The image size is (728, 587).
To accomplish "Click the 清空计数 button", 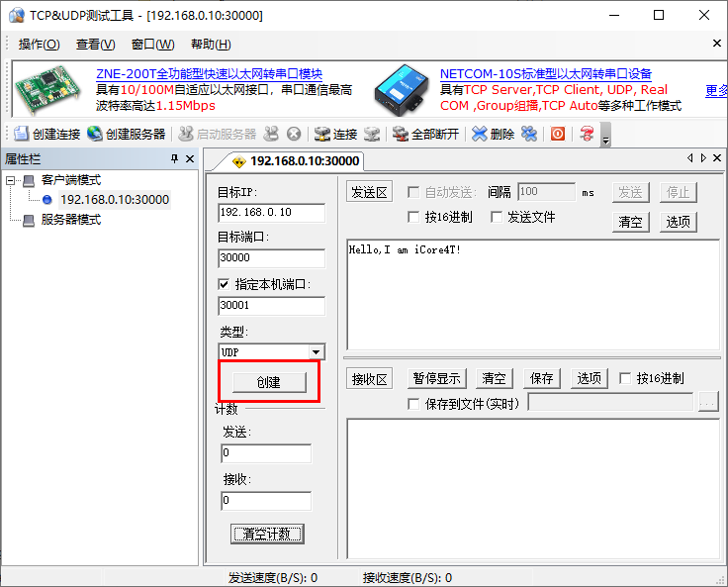I will coord(267,534).
